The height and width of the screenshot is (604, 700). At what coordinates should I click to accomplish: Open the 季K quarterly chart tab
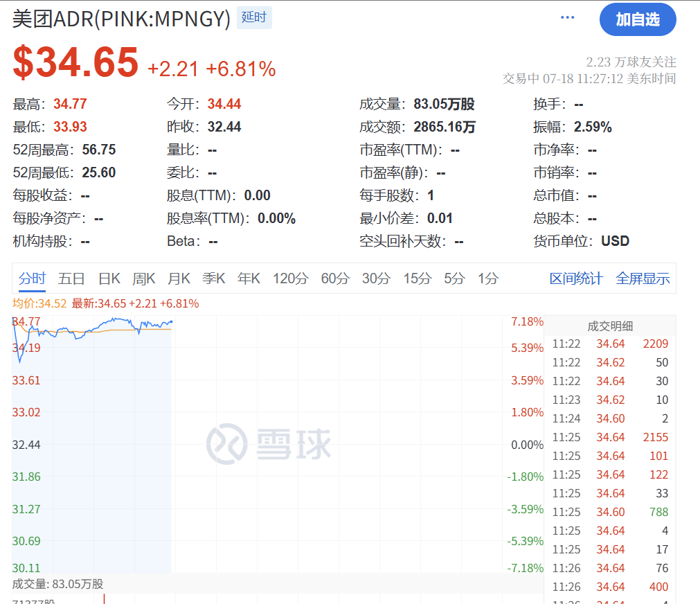[x=213, y=279]
